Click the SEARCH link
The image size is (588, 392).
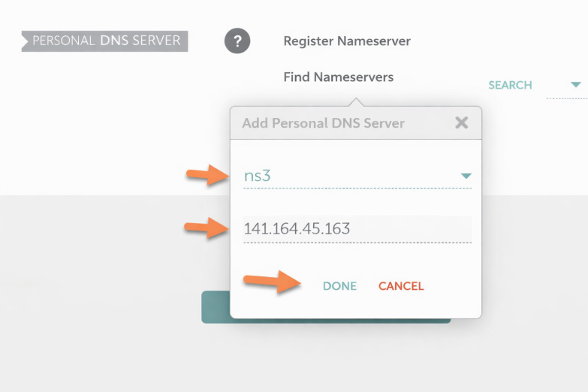[510, 86]
